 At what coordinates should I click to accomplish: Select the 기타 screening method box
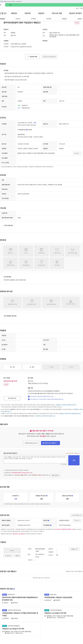coord(70,367)
